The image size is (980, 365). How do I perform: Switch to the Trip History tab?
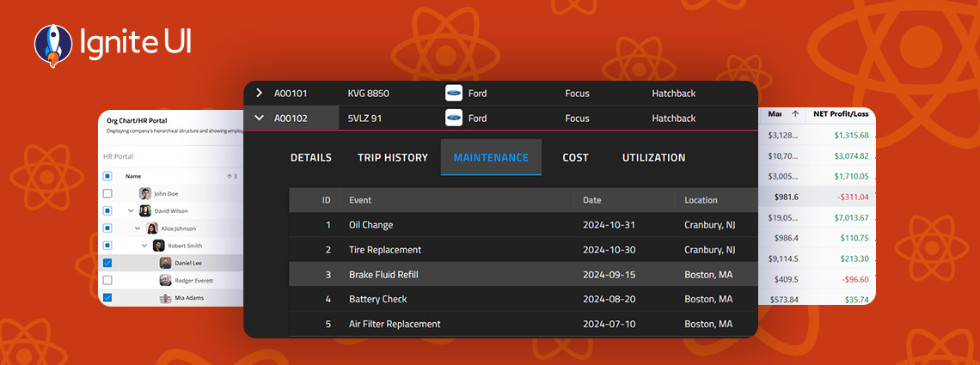(x=392, y=157)
